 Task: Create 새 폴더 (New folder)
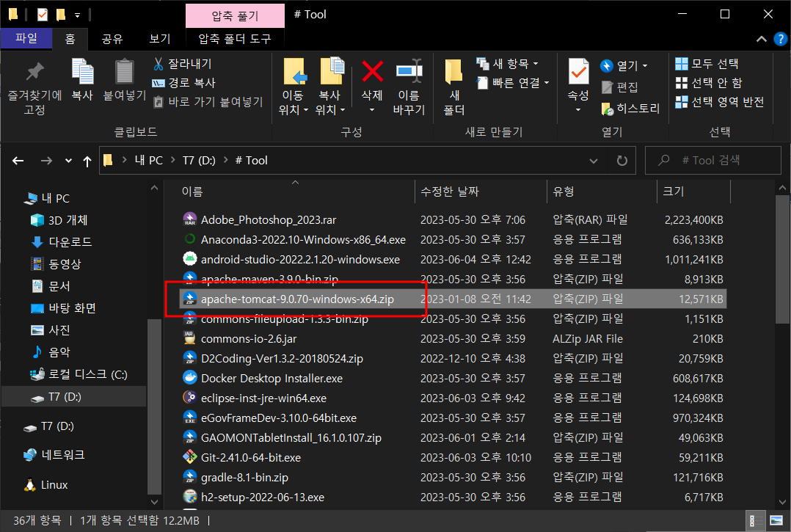tap(453, 87)
